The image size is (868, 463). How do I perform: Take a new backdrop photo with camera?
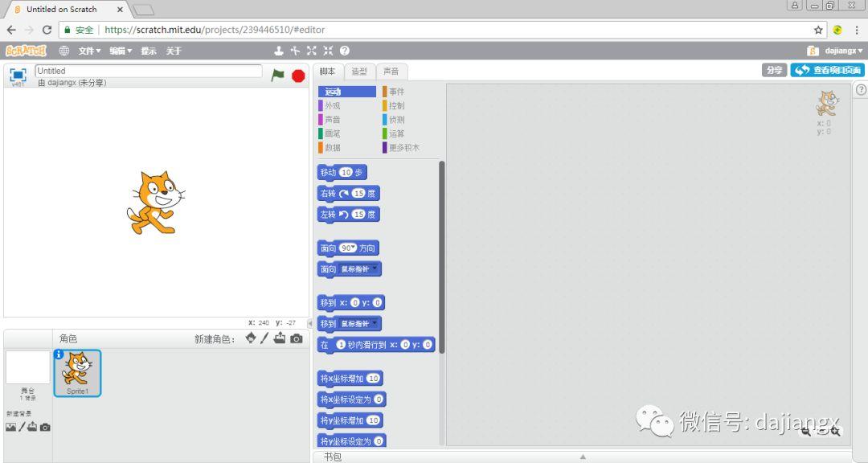45,427
